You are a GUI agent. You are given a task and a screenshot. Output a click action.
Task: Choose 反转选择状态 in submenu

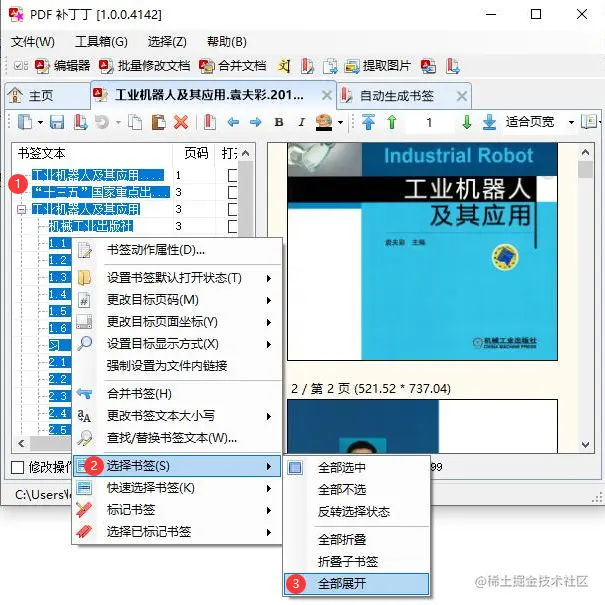pyautogui.click(x=356, y=512)
